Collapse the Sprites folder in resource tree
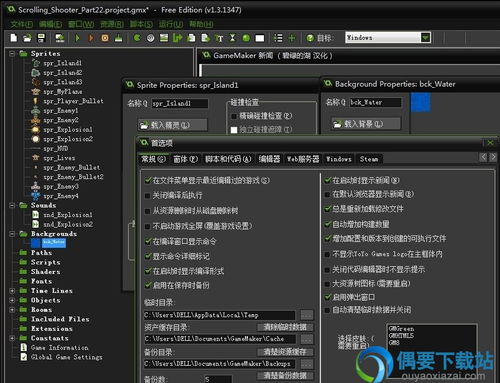500x383 pixels. 12,53
